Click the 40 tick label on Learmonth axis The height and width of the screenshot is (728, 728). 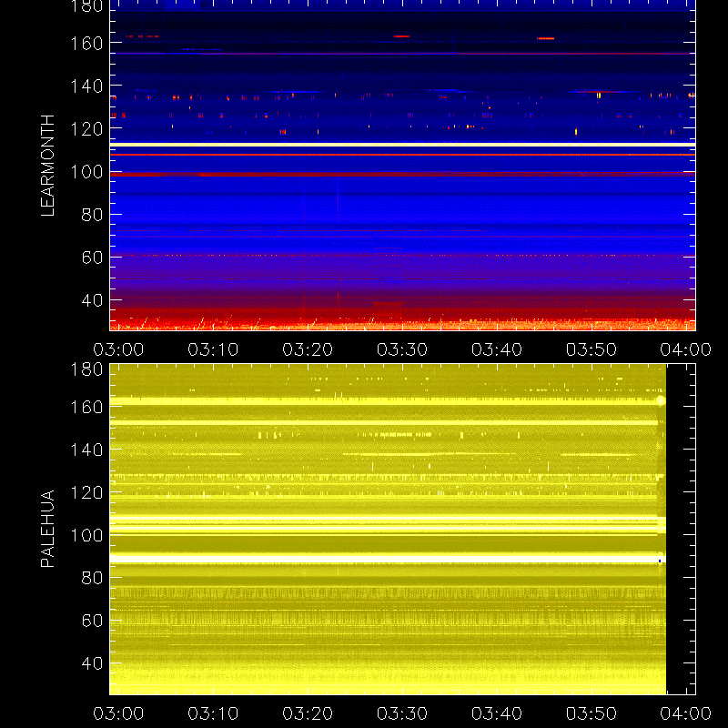point(92,300)
